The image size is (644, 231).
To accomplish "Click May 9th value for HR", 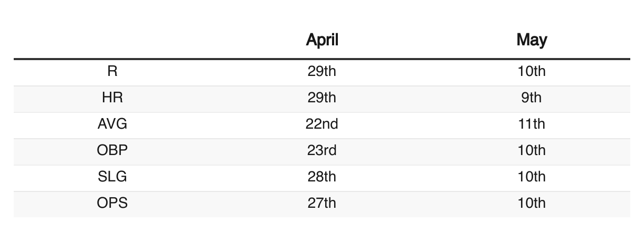I will coord(532,98).
